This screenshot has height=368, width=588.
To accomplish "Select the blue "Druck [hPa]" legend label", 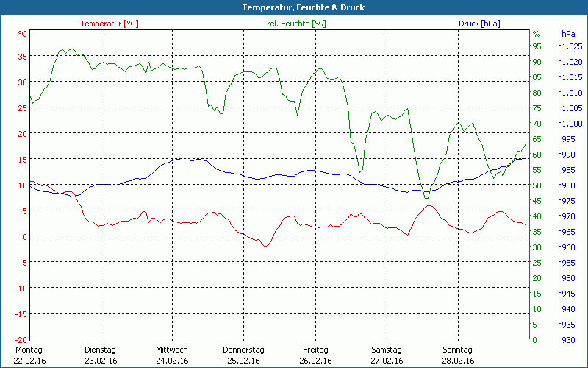I will click(479, 24).
